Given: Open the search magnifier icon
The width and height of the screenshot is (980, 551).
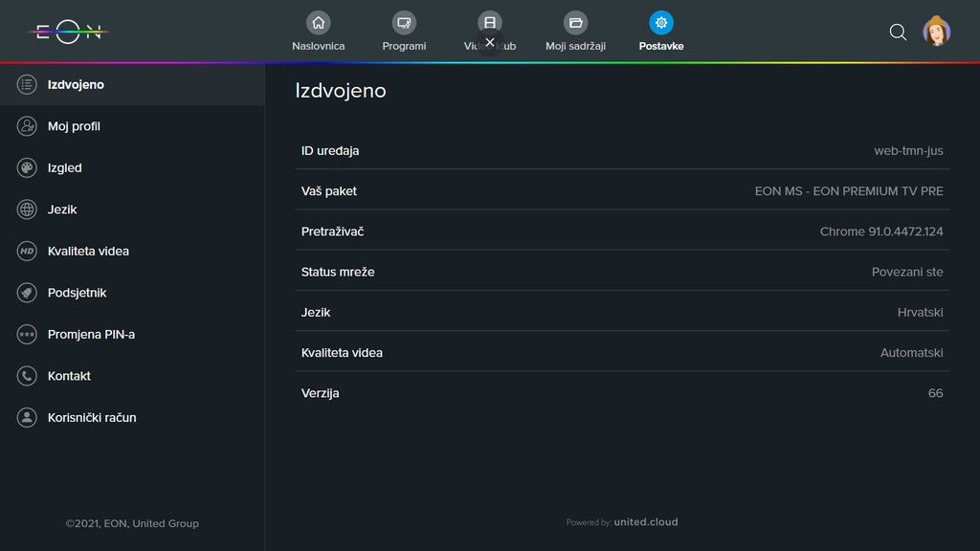Looking at the screenshot, I should tap(898, 32).
